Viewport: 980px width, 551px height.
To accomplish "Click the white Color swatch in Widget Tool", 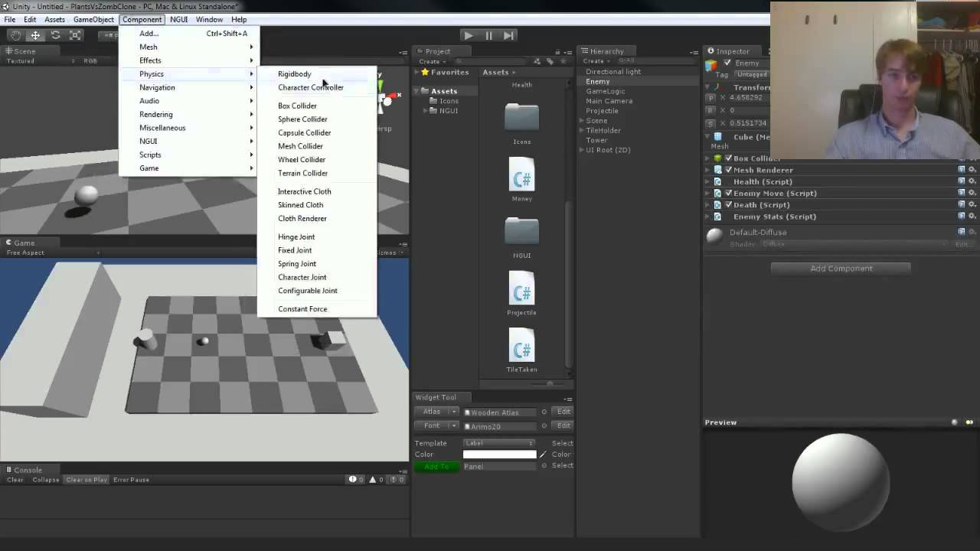I will click(499, 455).
